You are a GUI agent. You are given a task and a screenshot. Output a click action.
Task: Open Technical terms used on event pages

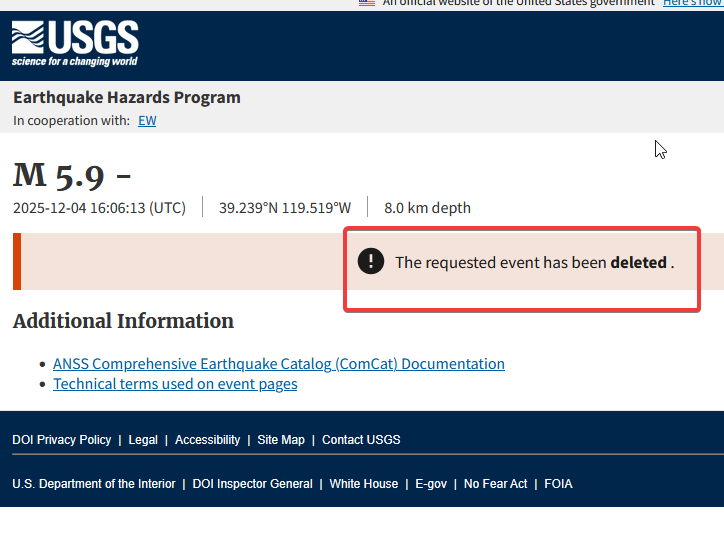(x=175, y=384)
